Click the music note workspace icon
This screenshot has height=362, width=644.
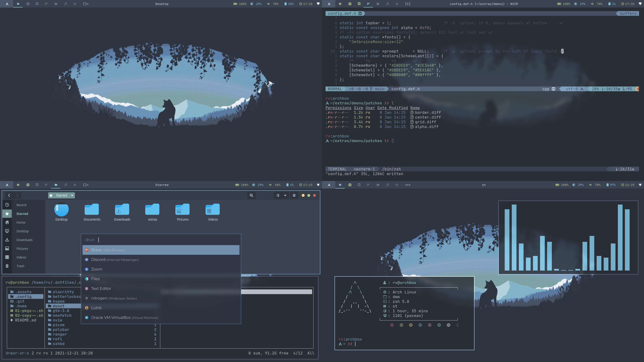pyautogui.click(x=65, y=4)
